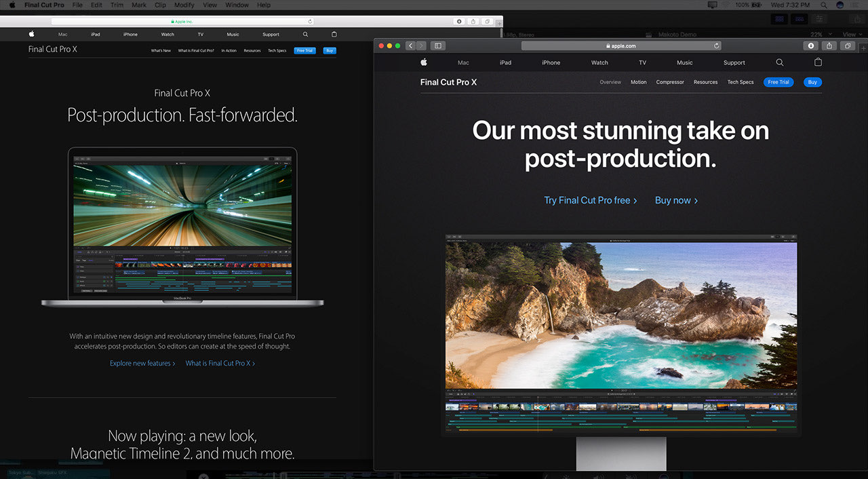Viewport: 868px width, 479px height.
Task: Open the Apple menu in the menu bar
Action: tap(12, 5)
